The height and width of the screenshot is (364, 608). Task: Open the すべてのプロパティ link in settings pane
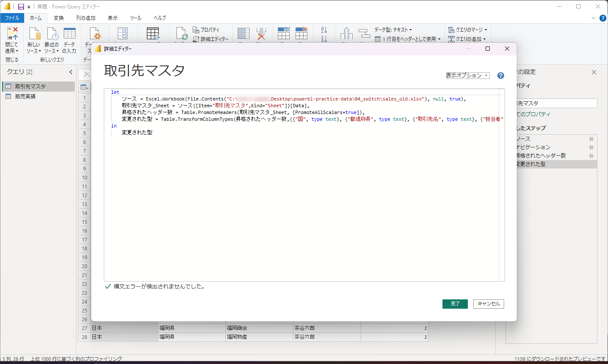click(534, 114)
